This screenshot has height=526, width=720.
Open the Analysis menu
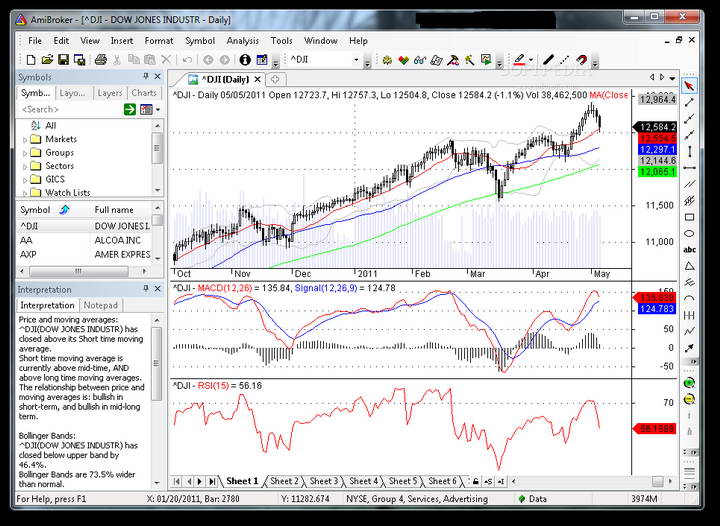click(242, 41)
